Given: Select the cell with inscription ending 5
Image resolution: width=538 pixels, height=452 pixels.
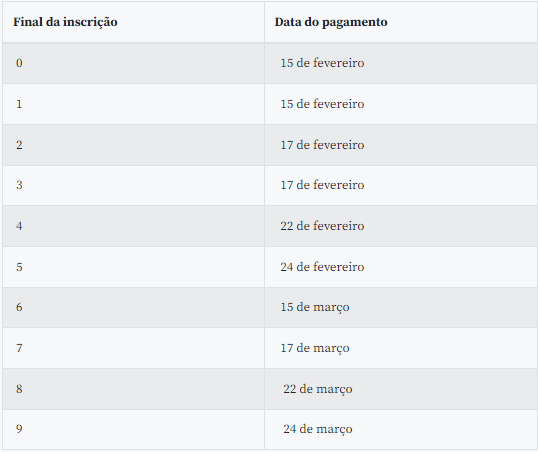Looking at the screenshot, I should coord(133,267).
